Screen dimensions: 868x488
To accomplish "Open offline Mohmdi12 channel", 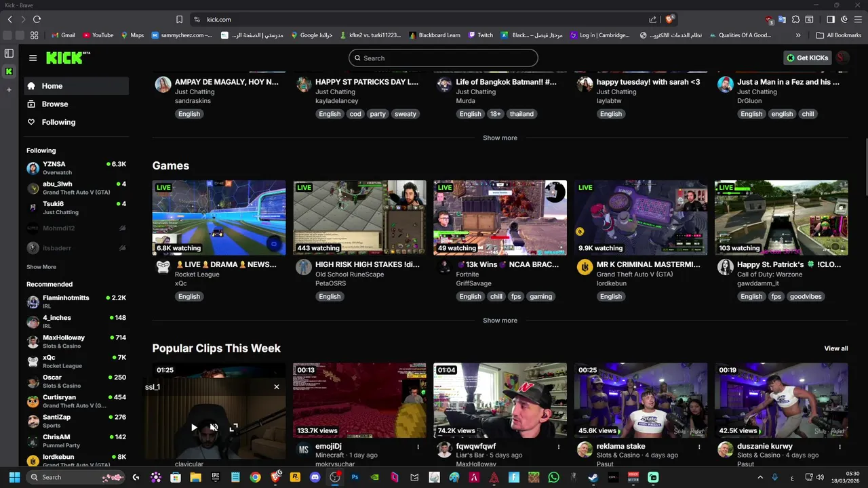I will tap(76, 228).
